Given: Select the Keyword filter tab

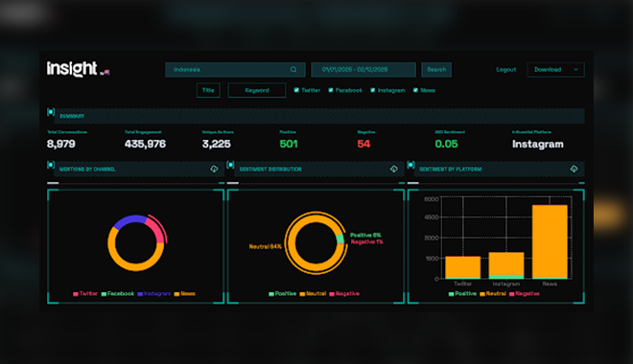Looking at the screenshot, I should pos(257,90).
